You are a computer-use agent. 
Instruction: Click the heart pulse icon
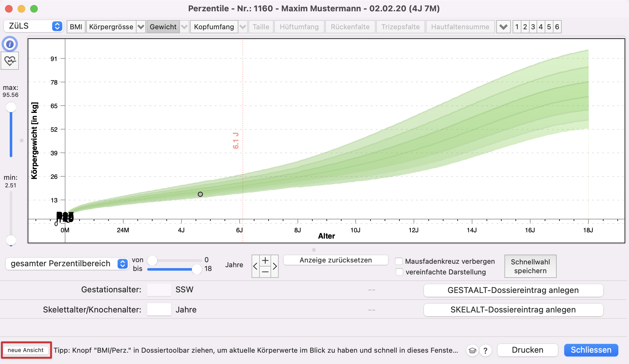pos(10,60)
